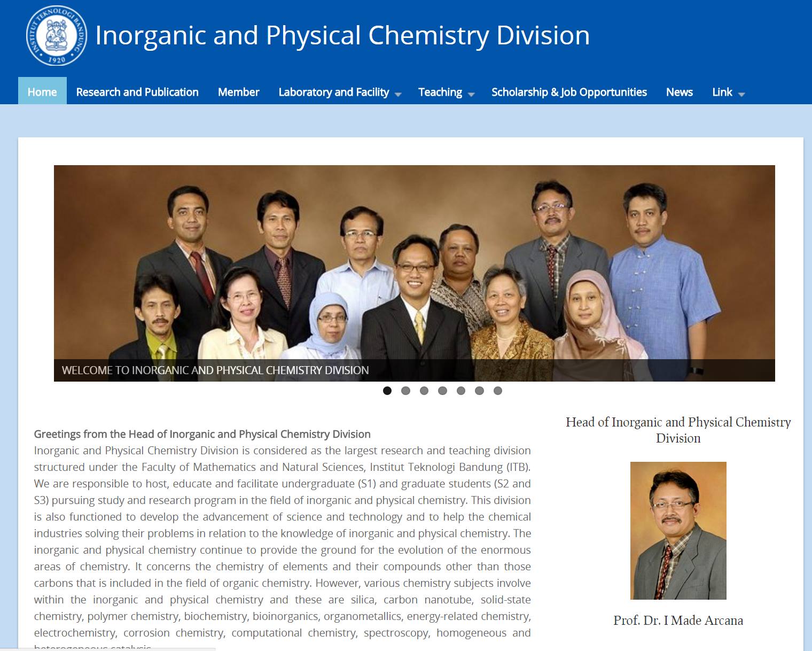Select the fifth slideshow dot
Image resolution: width=812 pixels, height=651 pixels.
click(461, 391)
